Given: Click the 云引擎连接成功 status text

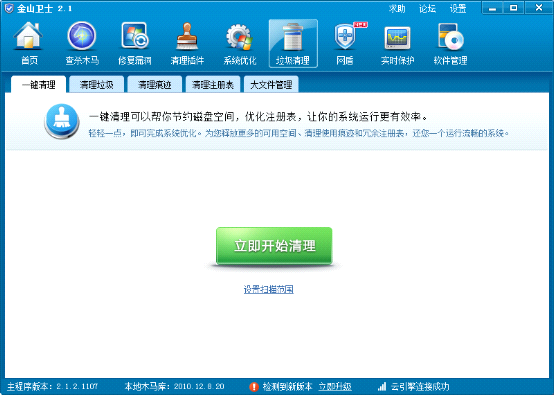Looking at the screenshot, I should [x=420, y=386].
